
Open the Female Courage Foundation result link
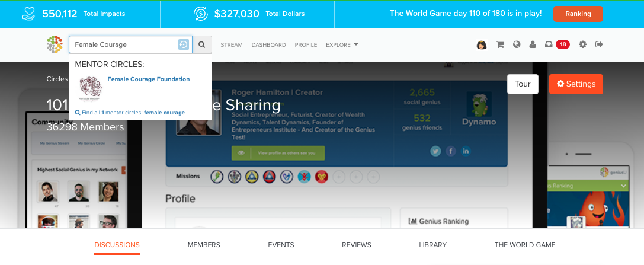149,79
